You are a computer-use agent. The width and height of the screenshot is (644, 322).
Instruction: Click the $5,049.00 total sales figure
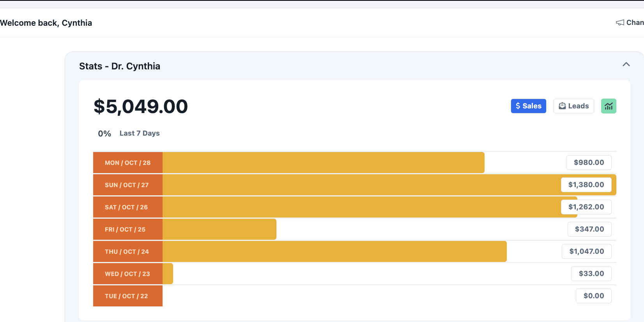click(x=141, y=106)
